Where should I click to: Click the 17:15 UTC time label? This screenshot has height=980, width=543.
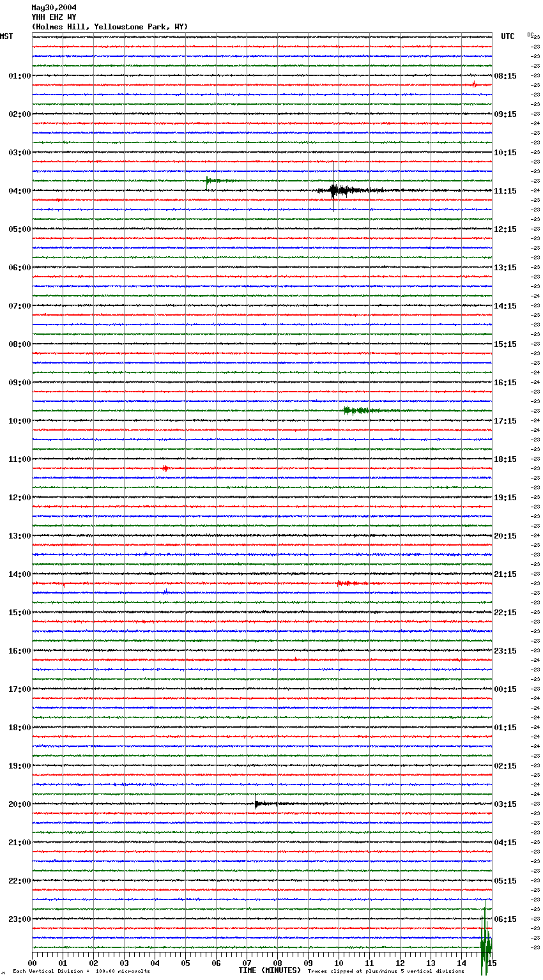[505, 421]
